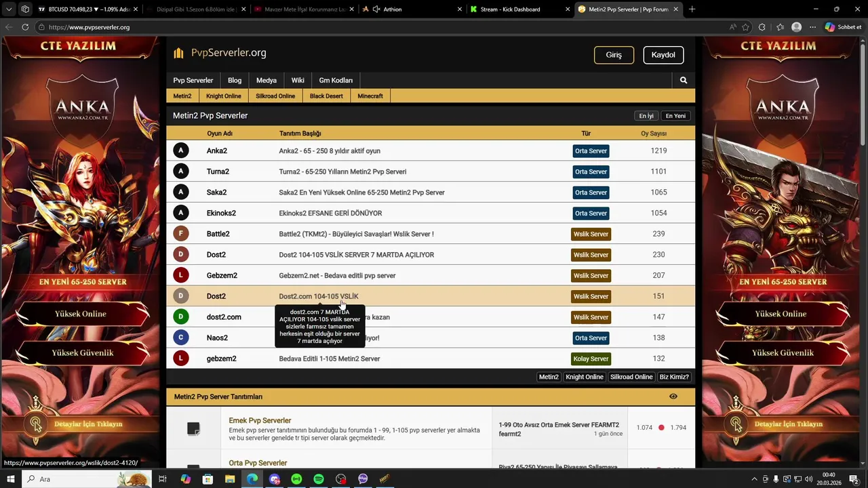868x488 pixels.
Task: Click the Kaydol register button
Action: tap(663, 55)
